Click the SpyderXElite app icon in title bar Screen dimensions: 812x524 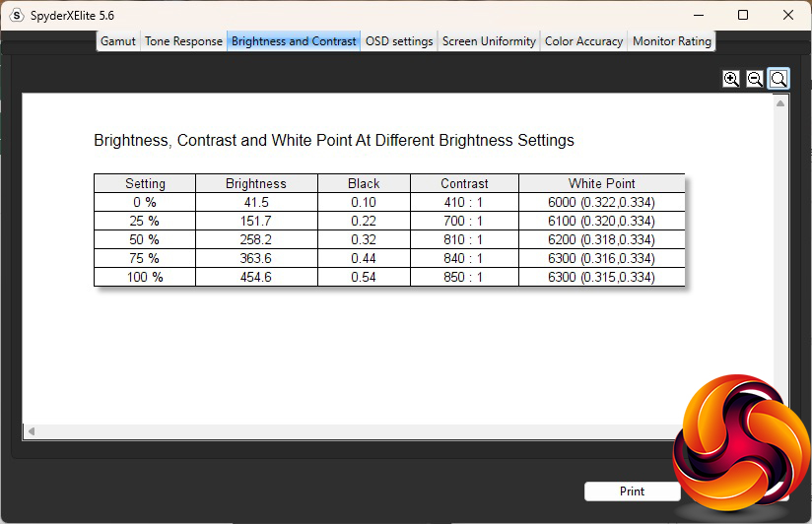tap(17, 15)
